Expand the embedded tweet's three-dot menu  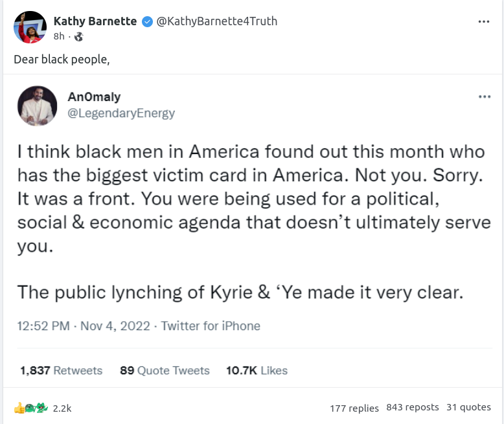[x=485, y=97]
